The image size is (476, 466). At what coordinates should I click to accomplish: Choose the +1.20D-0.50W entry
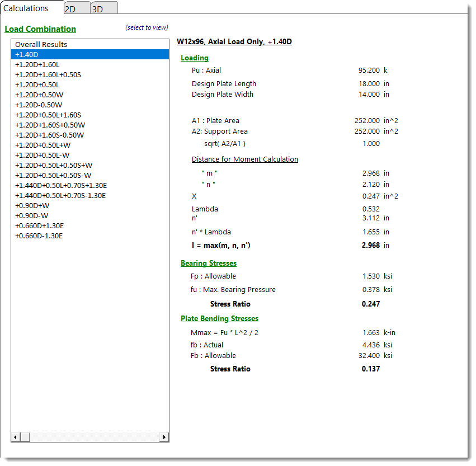38,105
